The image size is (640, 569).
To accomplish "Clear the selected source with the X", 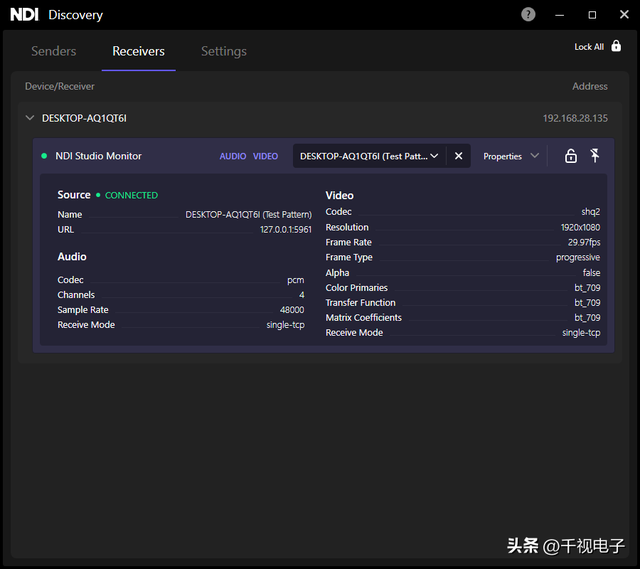I will coord(458,156).
